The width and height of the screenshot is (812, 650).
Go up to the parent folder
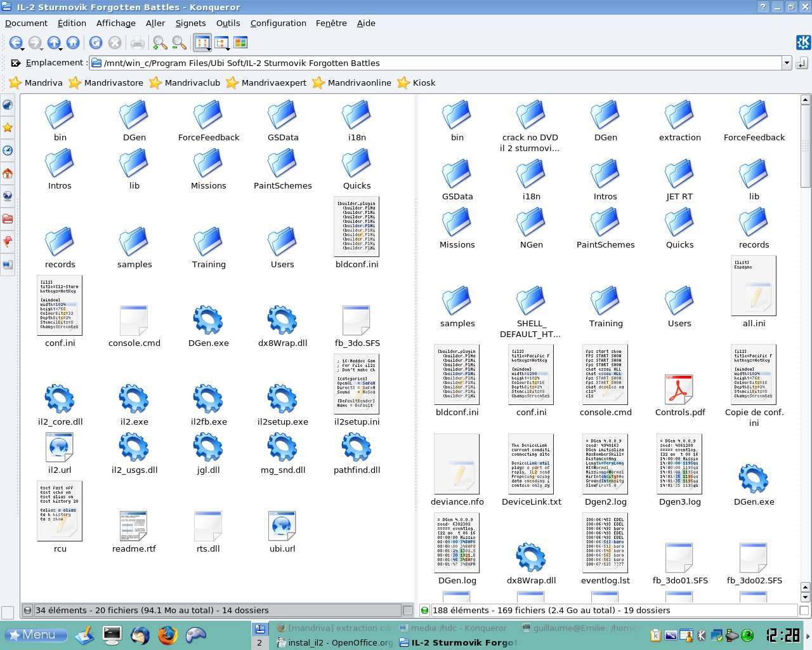54,43
